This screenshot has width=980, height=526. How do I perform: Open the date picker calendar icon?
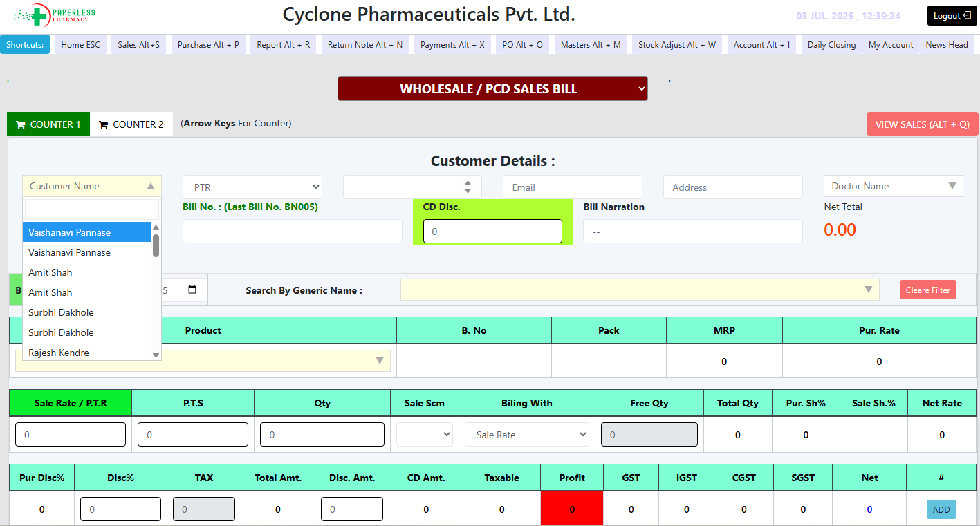click(192, 290)
